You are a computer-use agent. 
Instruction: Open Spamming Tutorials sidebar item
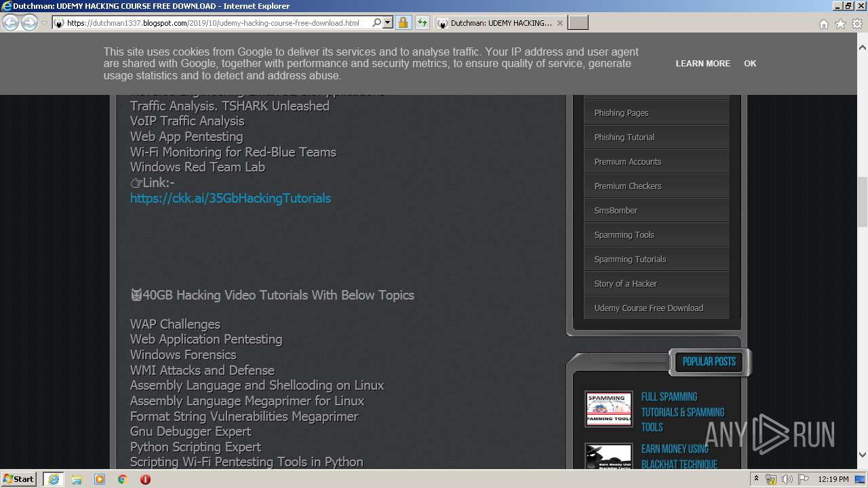[656, 259]
